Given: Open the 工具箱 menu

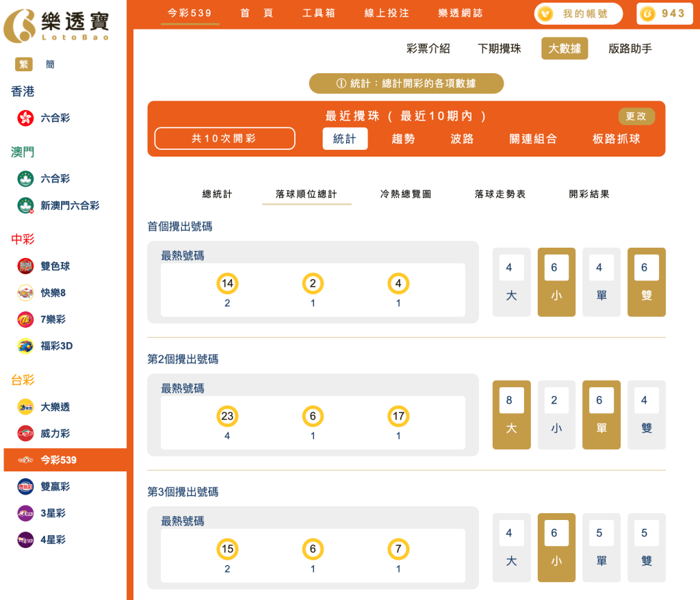Looking at the screenshot, I should click(317, 12).
